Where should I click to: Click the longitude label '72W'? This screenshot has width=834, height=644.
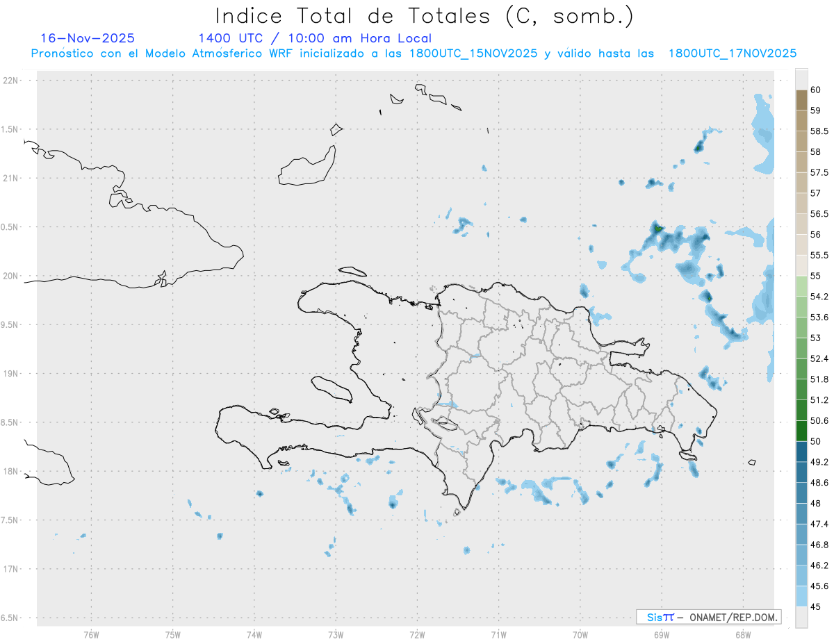click(x=417, y=634)
